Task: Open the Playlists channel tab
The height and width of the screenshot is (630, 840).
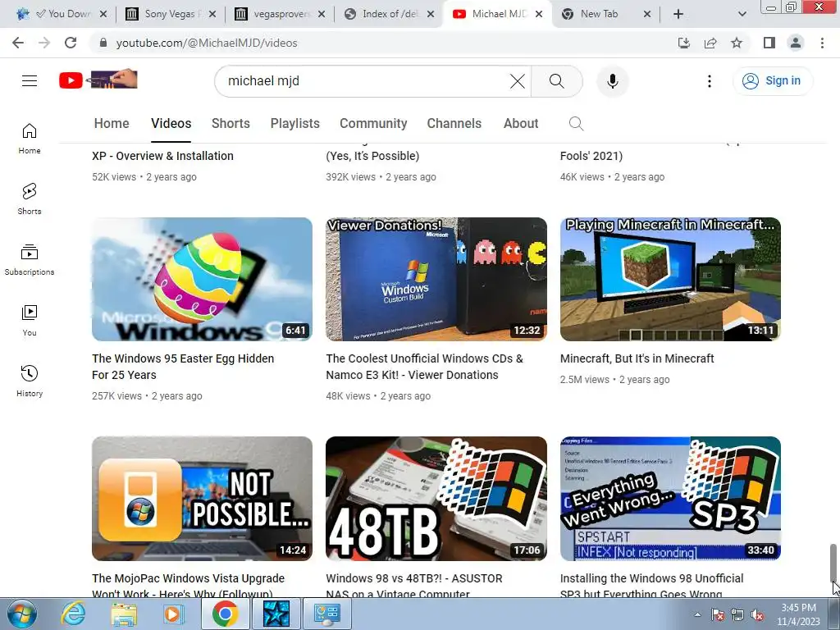Action: (x=294, y=124)
